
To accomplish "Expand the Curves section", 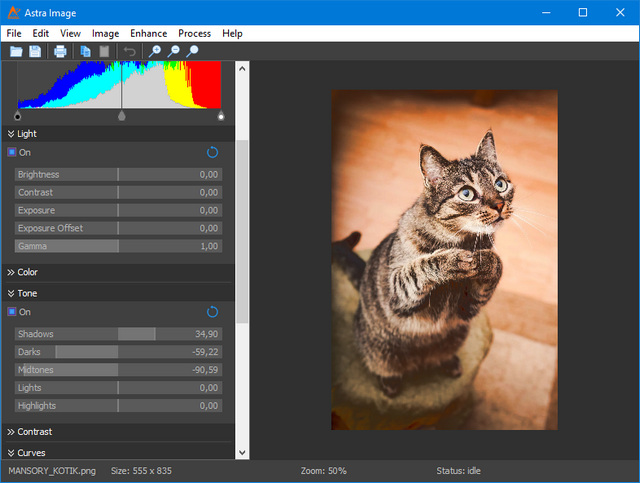I will (x=31, y=453).
